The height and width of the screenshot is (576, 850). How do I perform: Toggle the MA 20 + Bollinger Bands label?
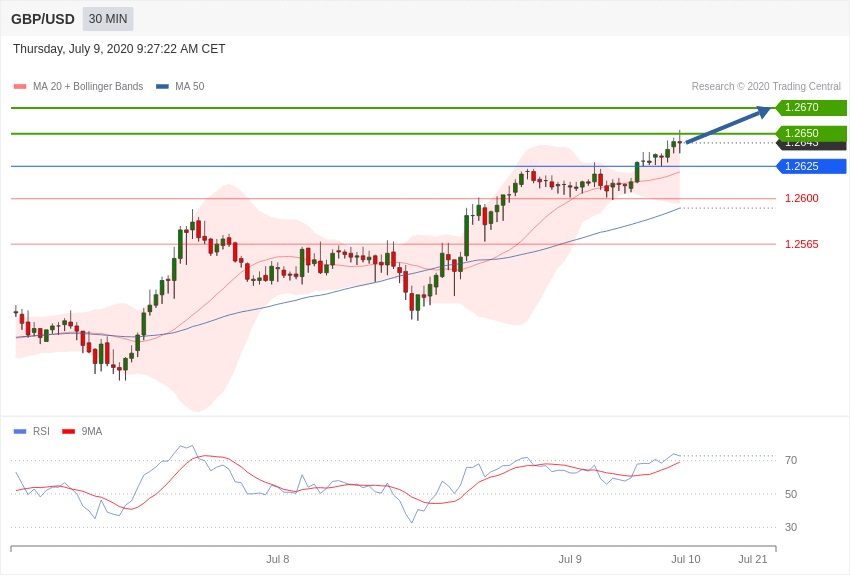coord(88,87)
